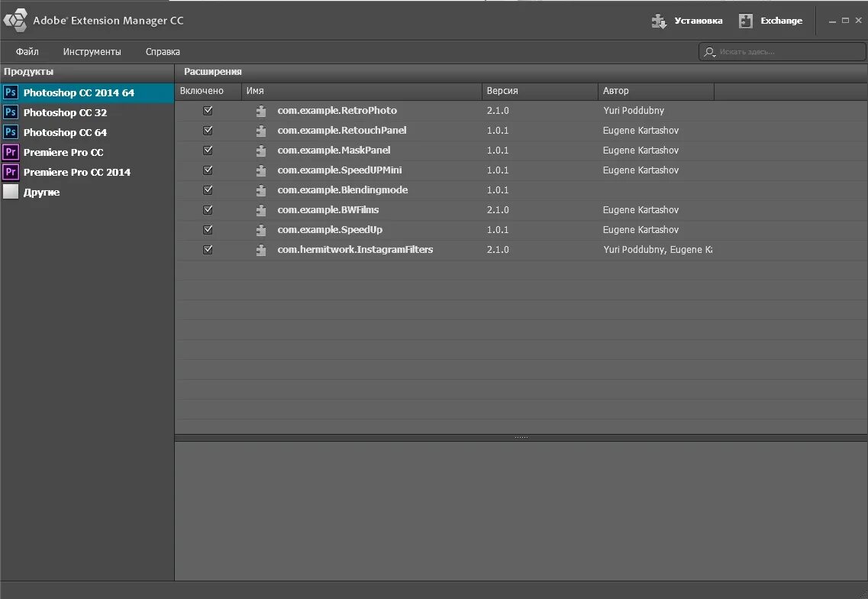Viewport: 868px width, 599px height.
Task: Select the com.example.SpeedUp name text
Action: (x=330, y=229)
